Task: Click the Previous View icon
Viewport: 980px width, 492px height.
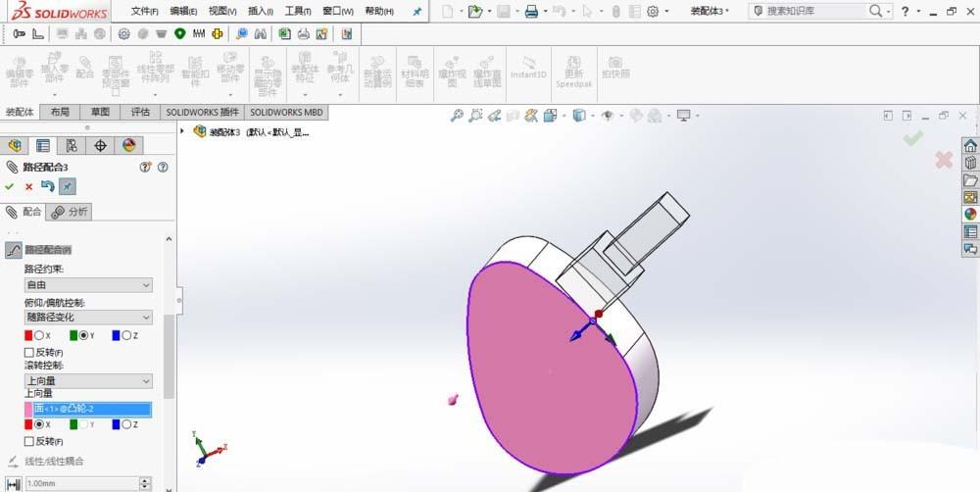Action: (x=494, y=115)
